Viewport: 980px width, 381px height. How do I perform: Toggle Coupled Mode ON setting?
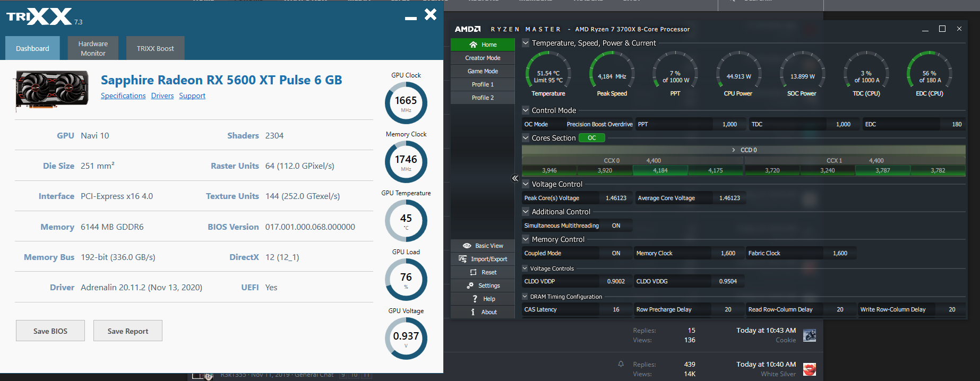pyautogui.click(x=616, y=253)
